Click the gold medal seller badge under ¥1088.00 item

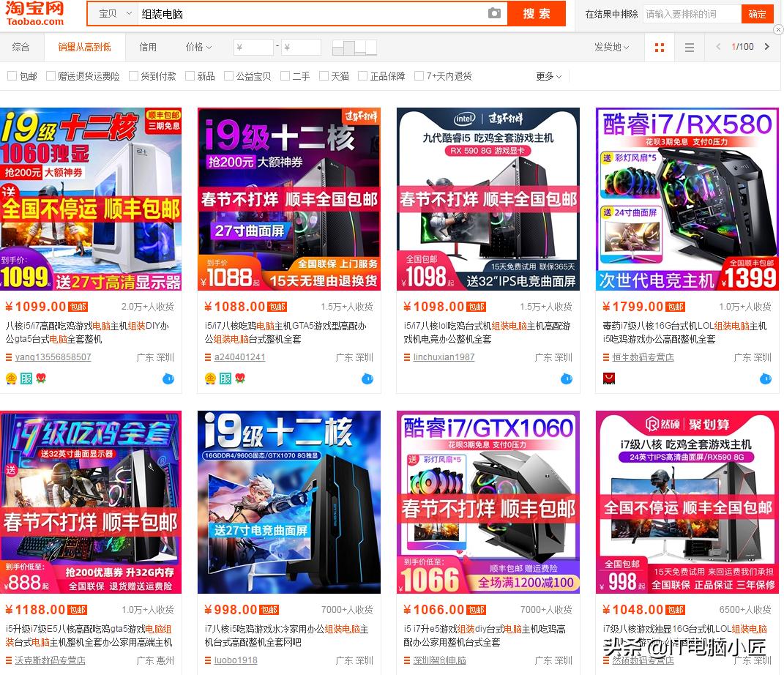coord(209,379)
